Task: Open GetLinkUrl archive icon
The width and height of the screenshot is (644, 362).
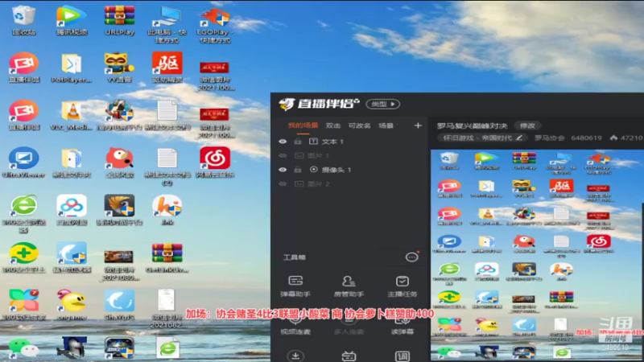Action: [167, 257]
